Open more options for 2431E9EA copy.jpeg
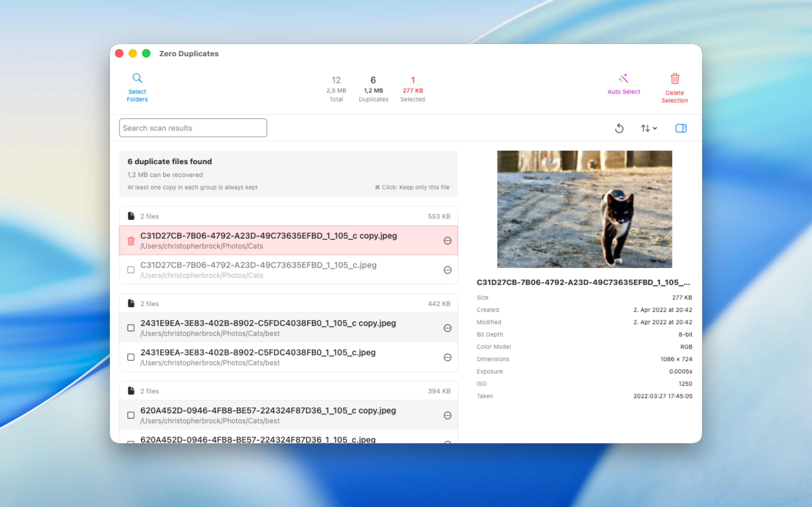The image size is (812, 507). point(447,328)
